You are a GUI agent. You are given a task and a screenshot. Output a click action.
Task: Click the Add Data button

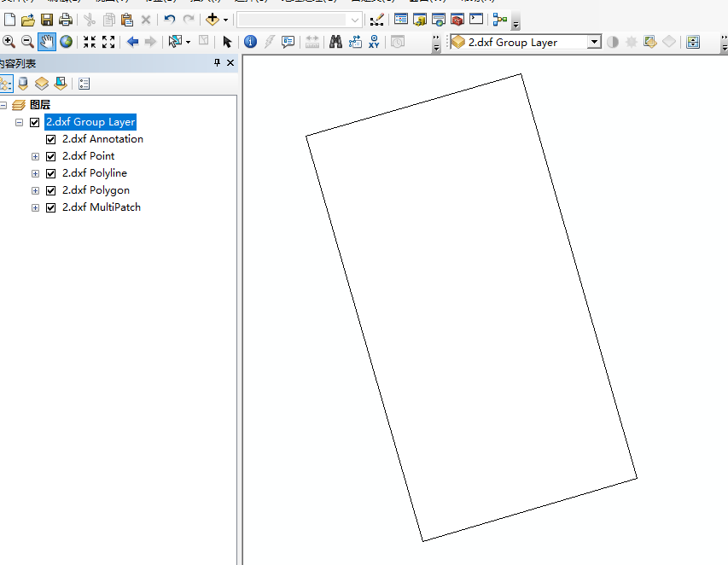click(213, 20)
